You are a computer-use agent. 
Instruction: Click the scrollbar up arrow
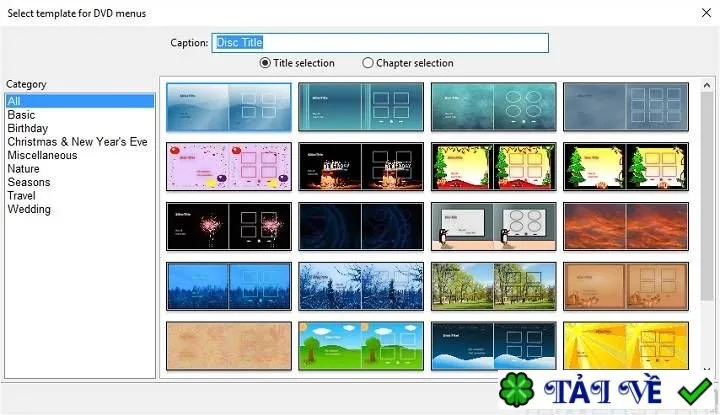pos(707,85)
